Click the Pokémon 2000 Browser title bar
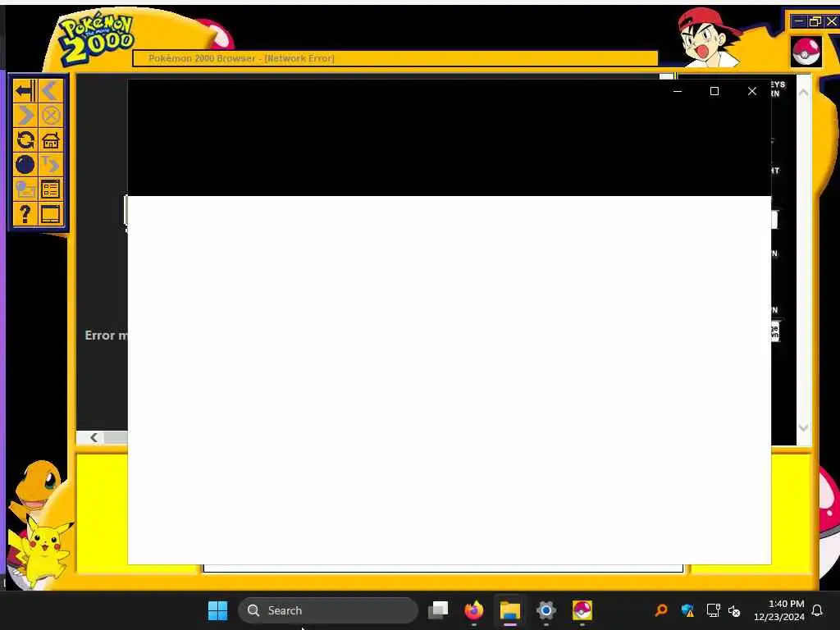Viewport: 840px width, 630px height. 395,58
